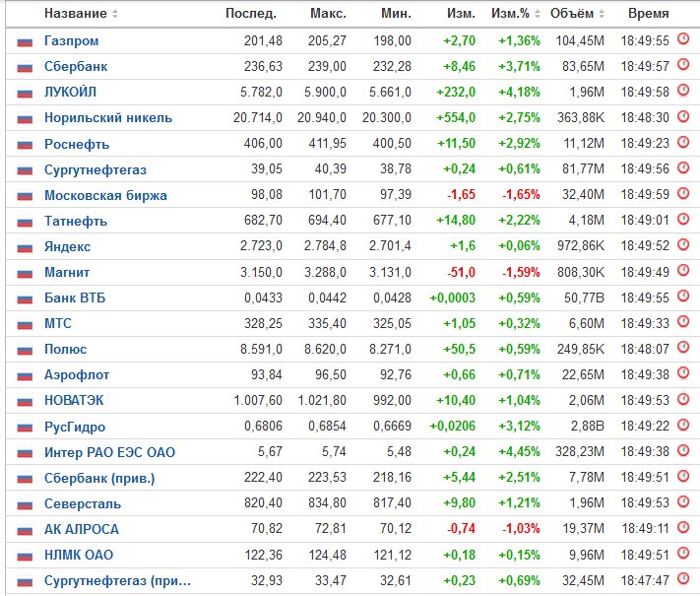Click the clock icon in Аэрофлот row
The height and width of the screenshot is (596, 700).
point(683,373)
